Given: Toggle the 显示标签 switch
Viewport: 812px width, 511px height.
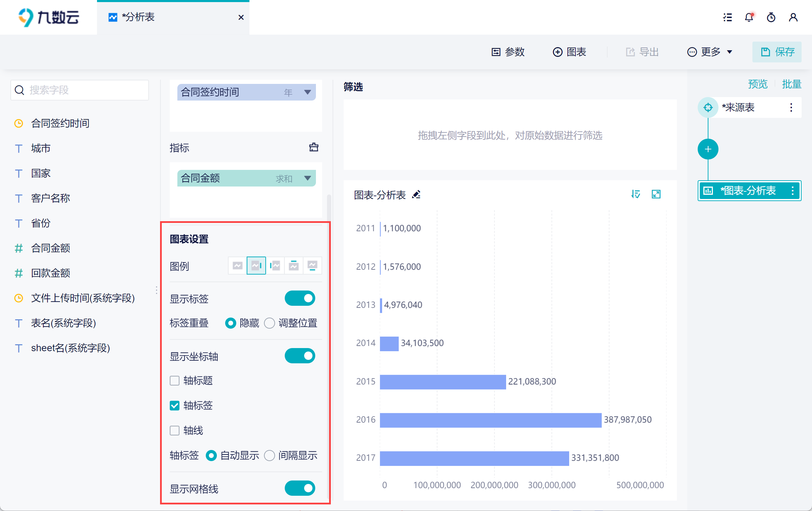Looking at the screenshot, I should (300, 298).
